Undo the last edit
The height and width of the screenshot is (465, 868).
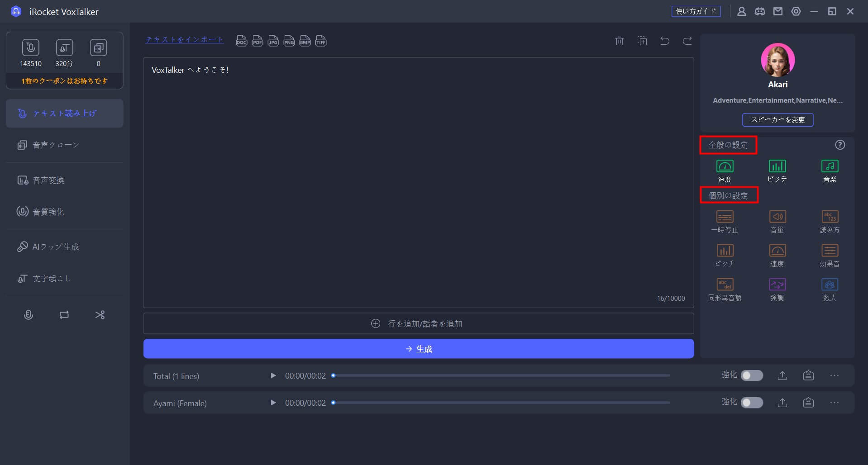(665, 41)
